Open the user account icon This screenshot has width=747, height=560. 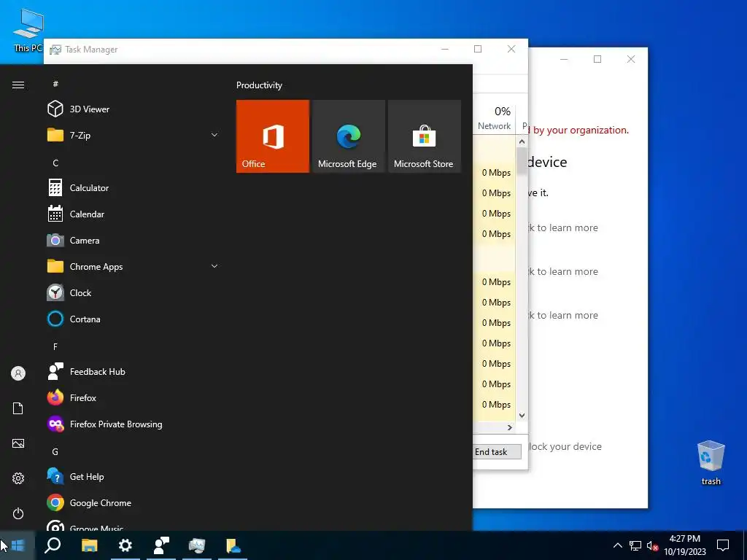pos(18,373)
